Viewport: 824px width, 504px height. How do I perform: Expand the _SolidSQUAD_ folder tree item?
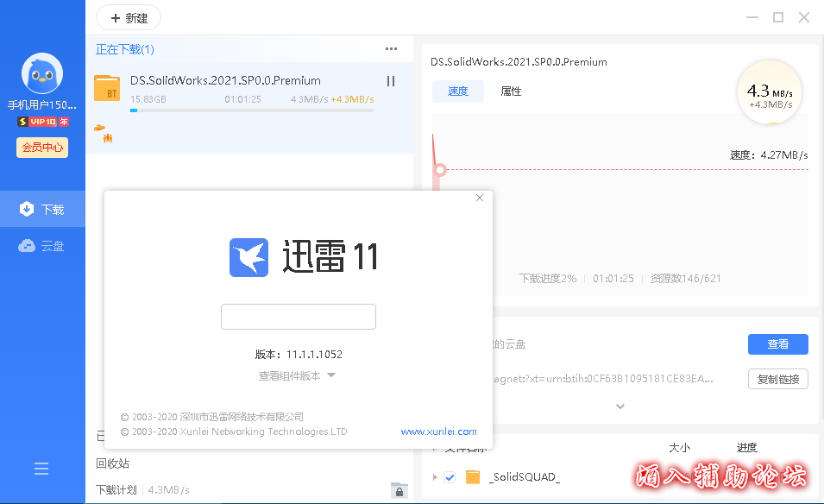pyautogui.click(x=435, y=476)
